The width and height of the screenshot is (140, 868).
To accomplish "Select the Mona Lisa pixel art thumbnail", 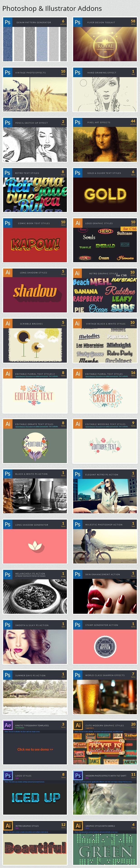I will pos(105,144).
